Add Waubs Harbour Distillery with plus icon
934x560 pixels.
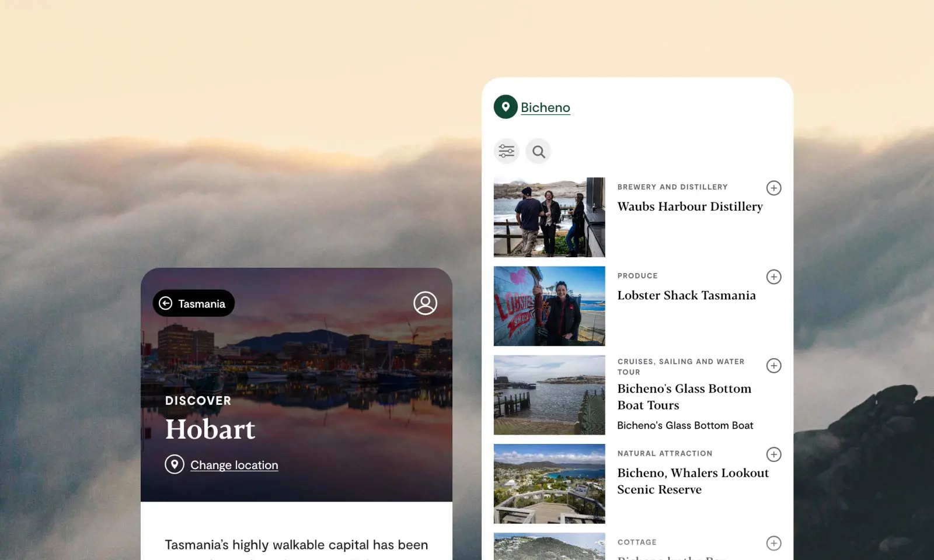pos(773,188)
